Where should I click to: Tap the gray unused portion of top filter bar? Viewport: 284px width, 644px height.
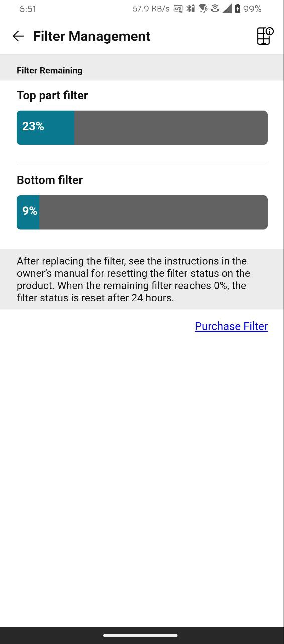[x=171, y=128]
